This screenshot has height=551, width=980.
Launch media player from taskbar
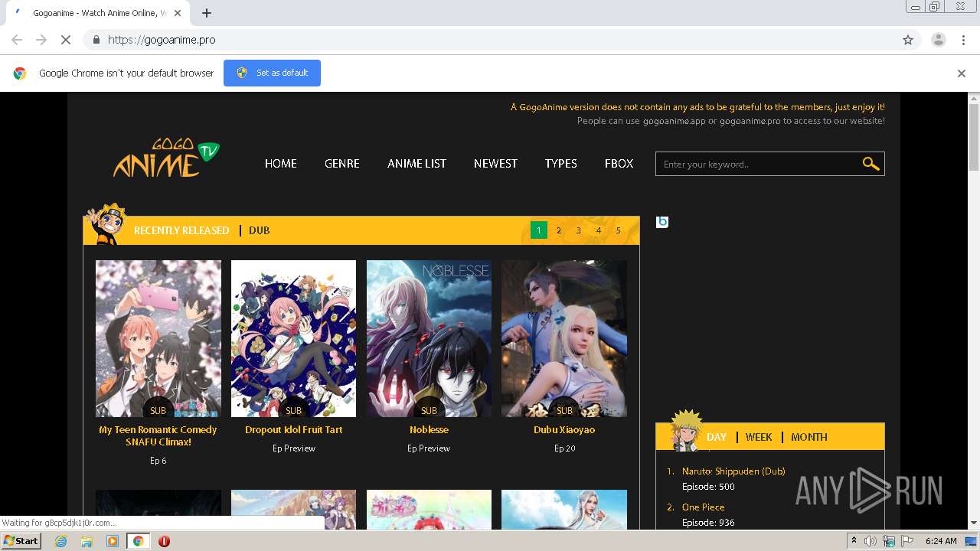pos(113,541)
